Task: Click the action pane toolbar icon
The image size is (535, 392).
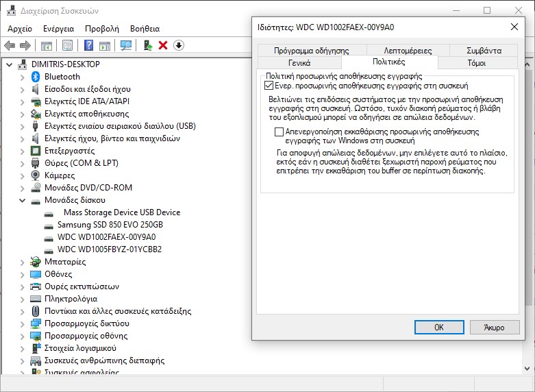Action: 105,45
